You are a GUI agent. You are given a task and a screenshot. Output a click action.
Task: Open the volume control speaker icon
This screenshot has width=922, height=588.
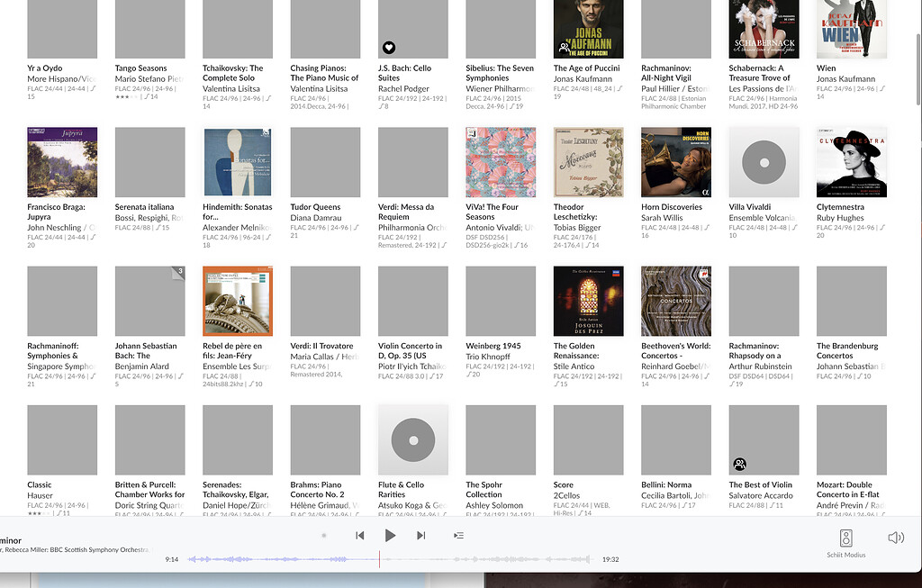click(895, 537)
